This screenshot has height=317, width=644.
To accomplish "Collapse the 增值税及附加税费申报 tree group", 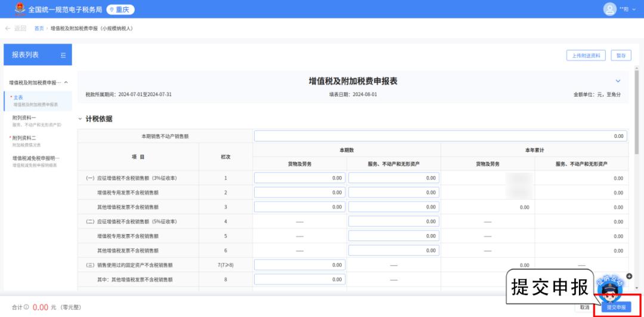I will 66,82.
